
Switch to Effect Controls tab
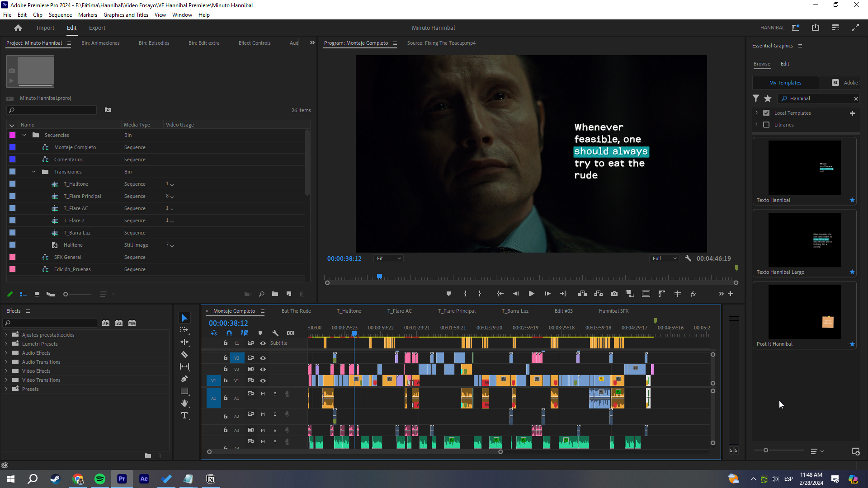click(255, 43)
